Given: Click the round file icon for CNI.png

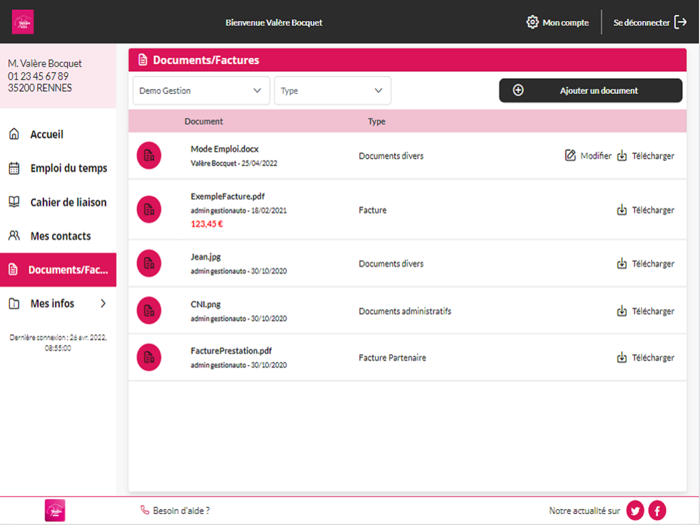Looking at the screenshot, I should click(x=149, y=311).
